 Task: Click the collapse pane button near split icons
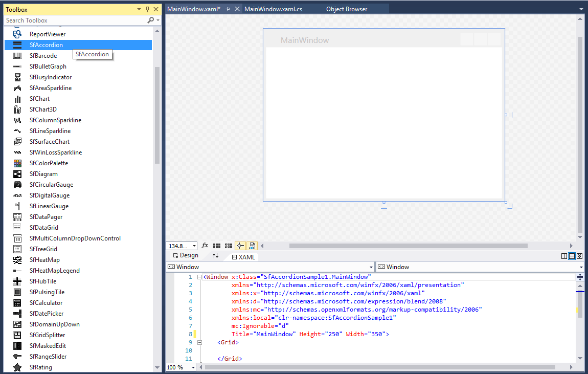pyautogui.click(x=579, y=255)
